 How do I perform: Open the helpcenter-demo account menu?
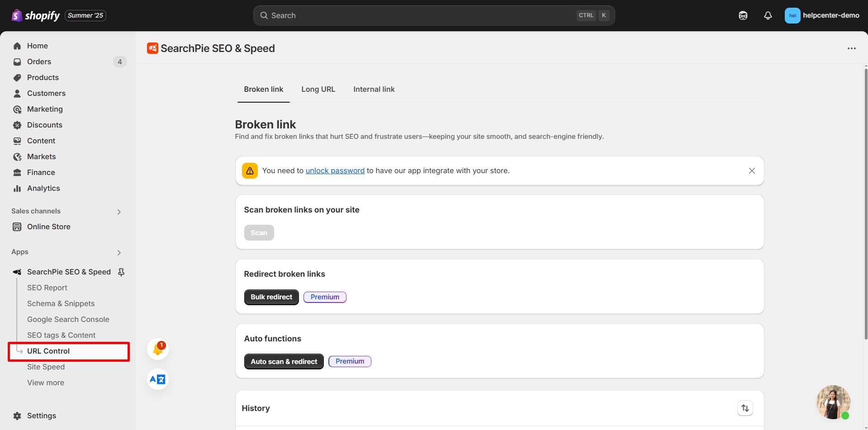click(822, 15)
